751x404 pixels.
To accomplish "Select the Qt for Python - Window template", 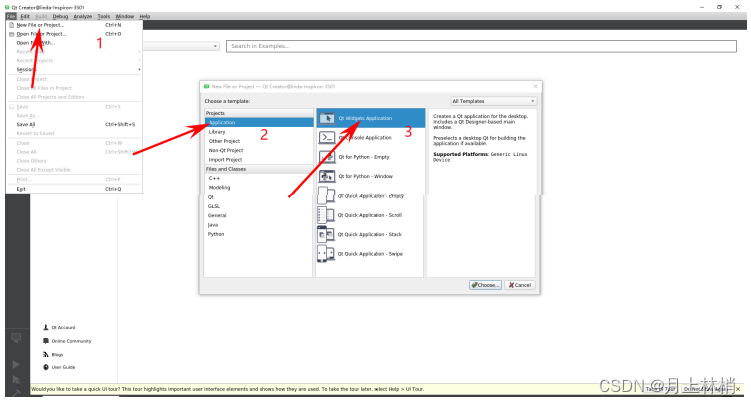I will pos(370,177).
